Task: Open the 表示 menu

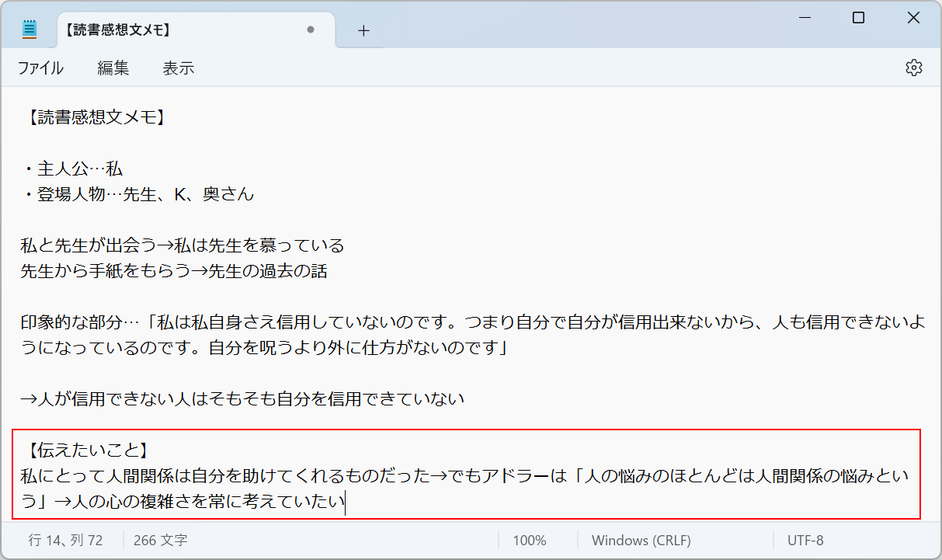Action: tap(178, 68)
